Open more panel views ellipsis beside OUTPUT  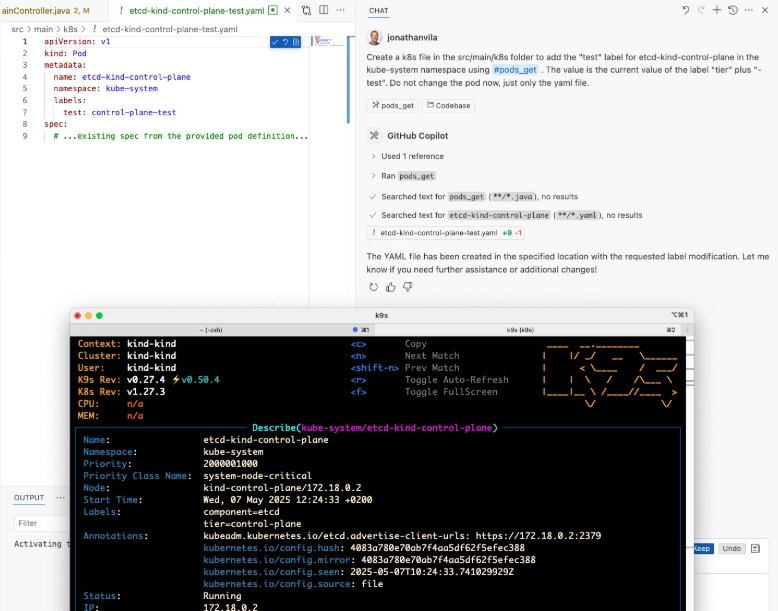tap(61, 497)
